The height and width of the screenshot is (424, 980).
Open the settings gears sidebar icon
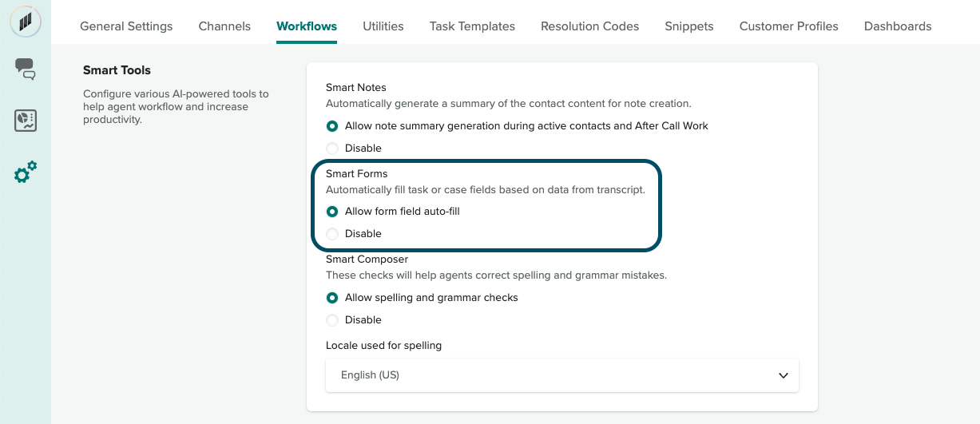coord(26,172)
